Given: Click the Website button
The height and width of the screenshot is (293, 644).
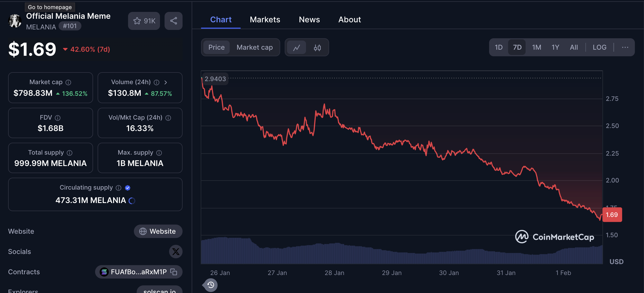Looking at the screenshot, I should pyautogui.click(x=158, y=231).
